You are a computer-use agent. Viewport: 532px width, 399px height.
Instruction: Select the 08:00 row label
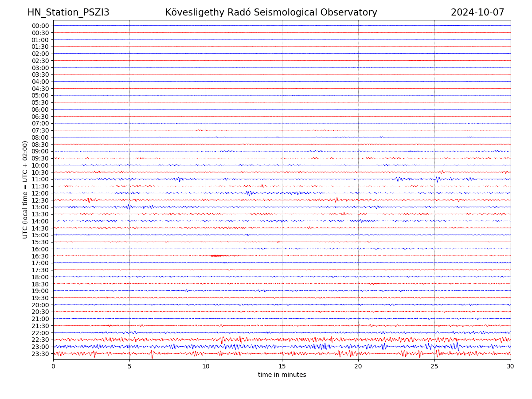40,137
